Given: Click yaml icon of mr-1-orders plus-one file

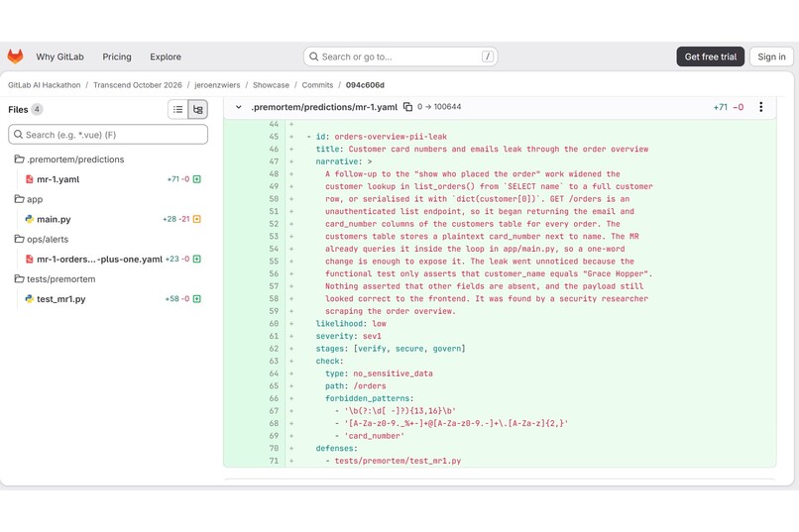Looking at the screenshot, I should pos(30,260).
